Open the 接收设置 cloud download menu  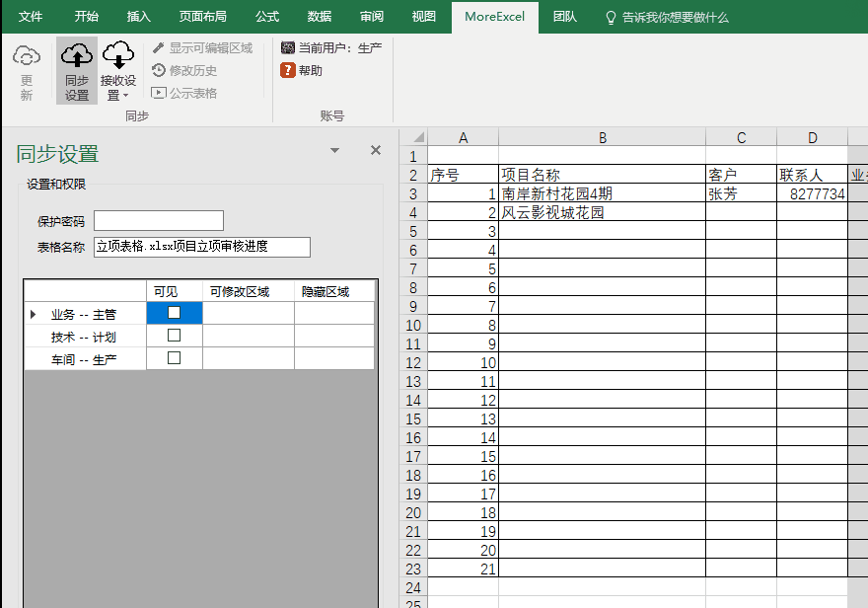pos(118,70)
